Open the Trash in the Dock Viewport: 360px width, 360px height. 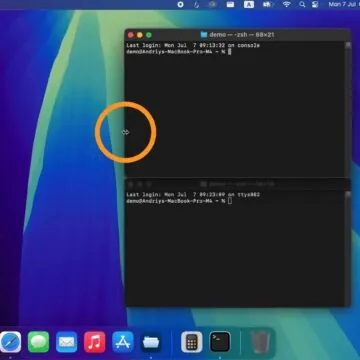(x=261, y=342)
